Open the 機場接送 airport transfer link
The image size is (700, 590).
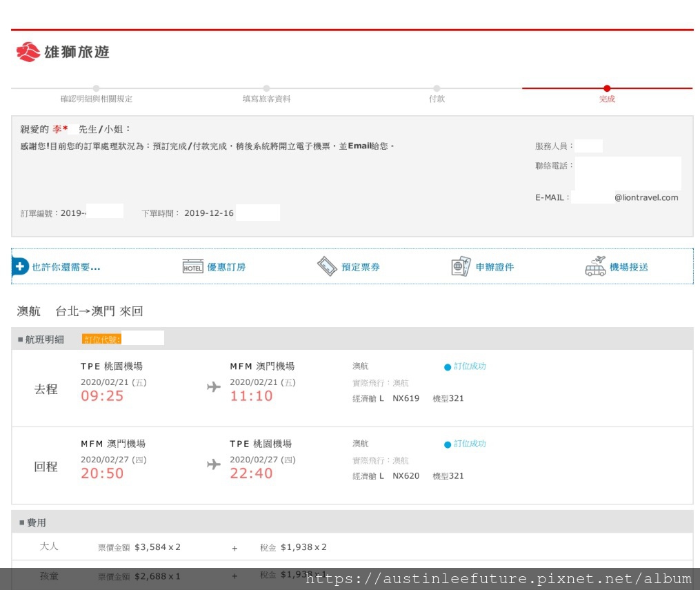click(x=628, y=267)
